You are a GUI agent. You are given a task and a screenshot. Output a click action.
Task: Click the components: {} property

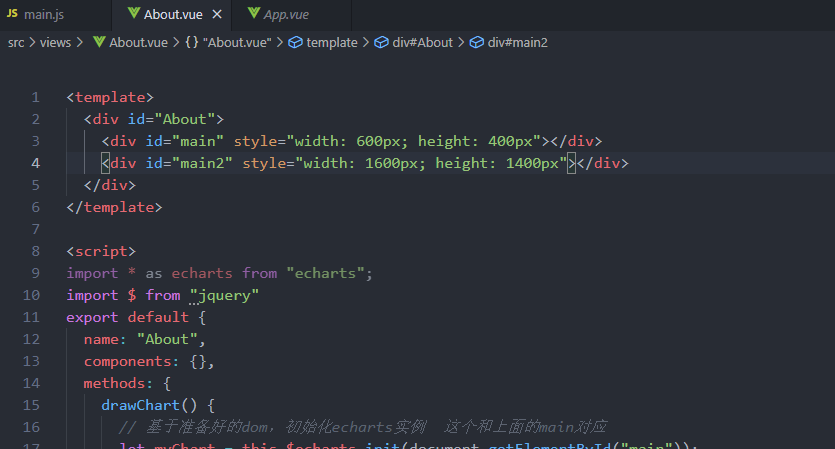coord(149,362)
